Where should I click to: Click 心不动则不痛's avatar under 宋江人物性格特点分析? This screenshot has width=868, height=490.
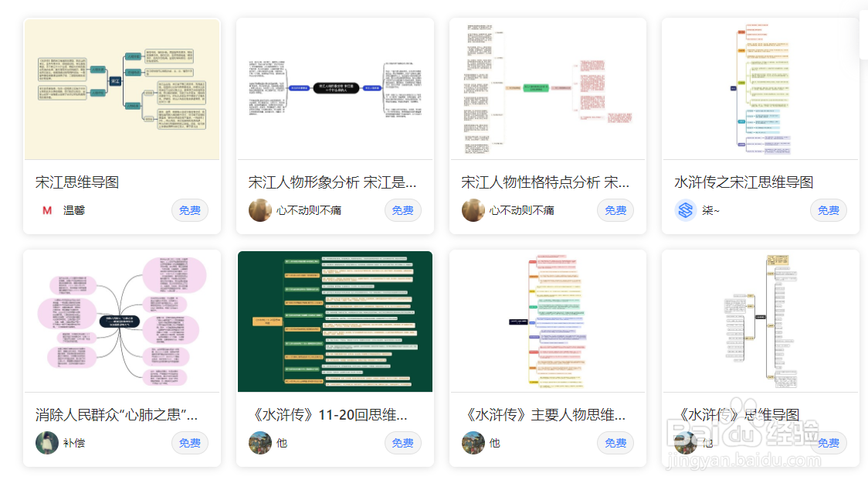(473, 209)
